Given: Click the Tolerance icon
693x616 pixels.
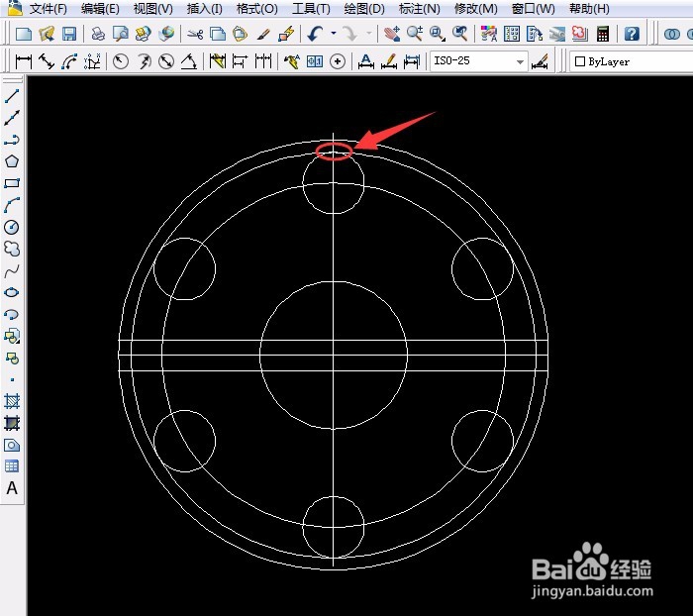Looking at the screenshot, I should [315, 61].
